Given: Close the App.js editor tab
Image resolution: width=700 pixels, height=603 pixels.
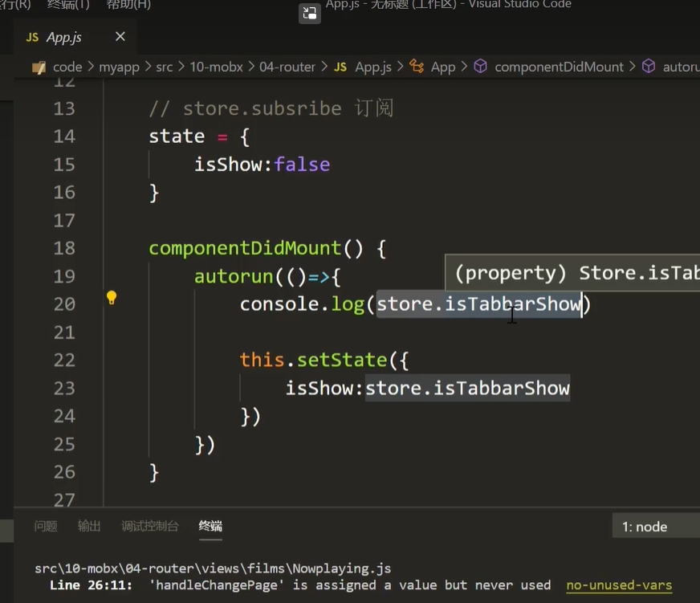Looking at the screenshot, I should pyautogui.click(x=120, y=37).
